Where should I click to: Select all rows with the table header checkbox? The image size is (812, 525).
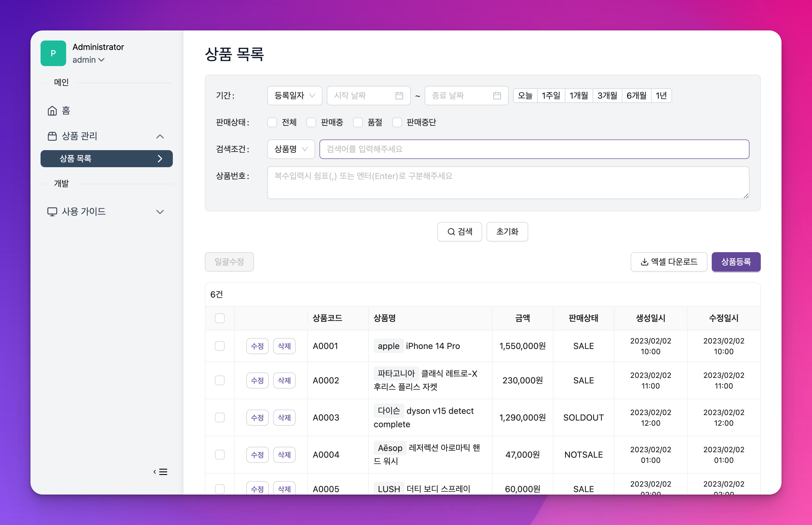pos(220,318)
